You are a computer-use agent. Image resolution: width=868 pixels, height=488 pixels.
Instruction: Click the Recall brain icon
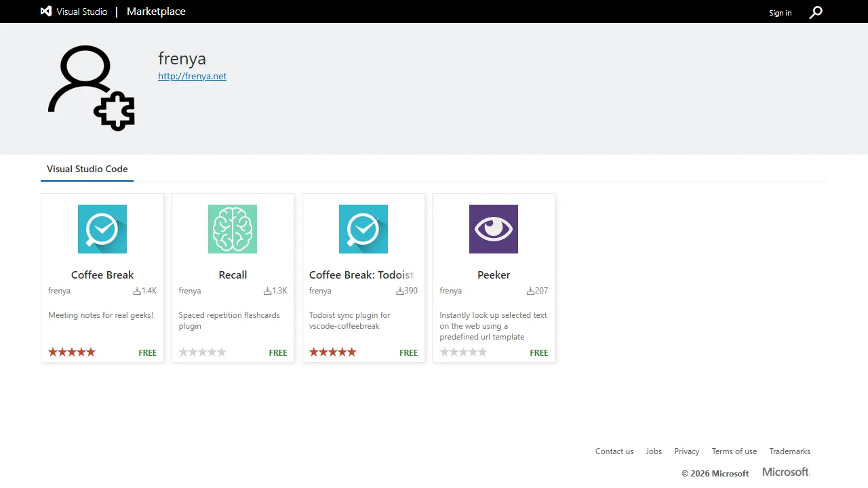coord(233,229)
